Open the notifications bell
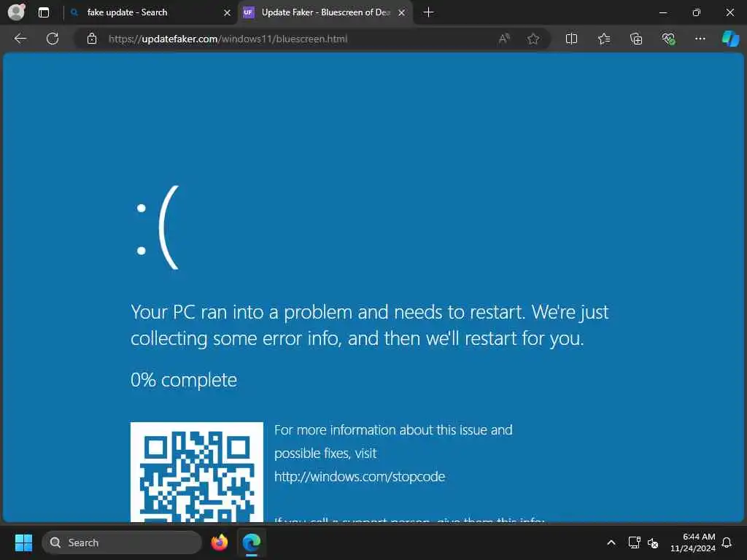This screenshot has height=560, width=747. pyautogui.click(x=727, y=542)
